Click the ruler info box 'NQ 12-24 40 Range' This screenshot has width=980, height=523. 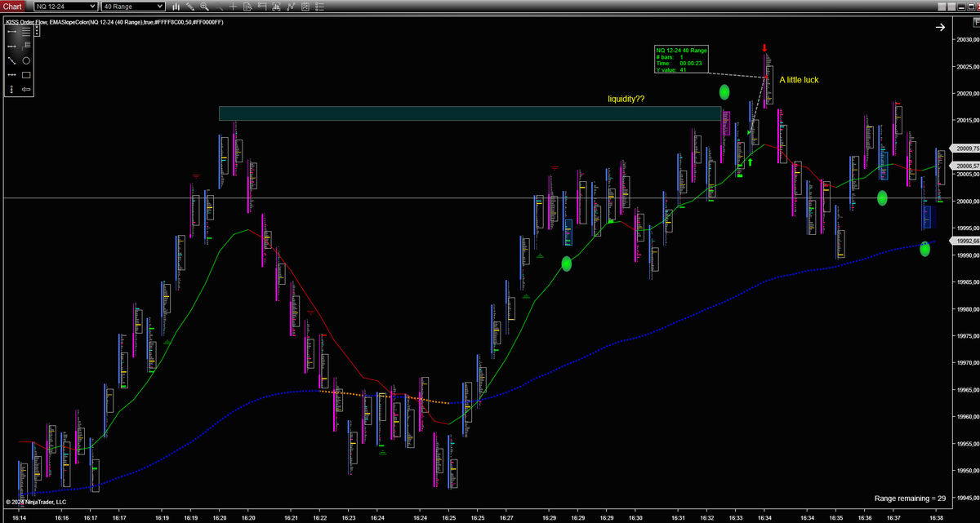[681, 60]
